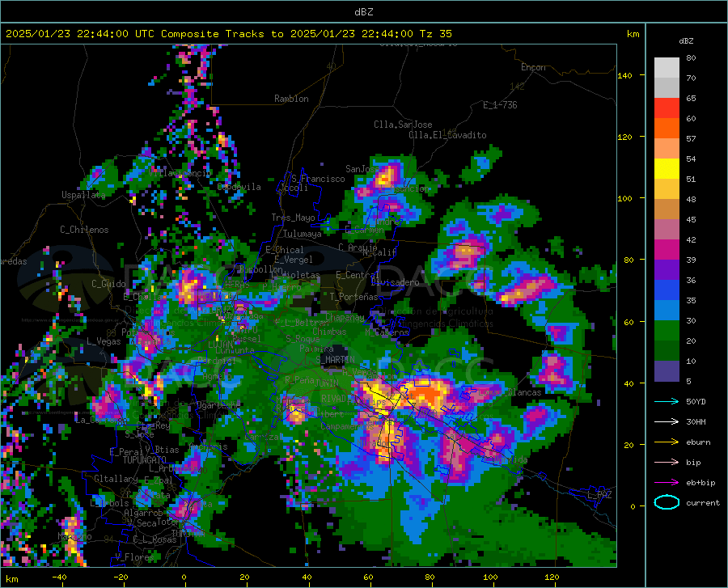Select the dark purple 5 dBZ swatch
The image size is (728, 588).
tap(667, 371)
